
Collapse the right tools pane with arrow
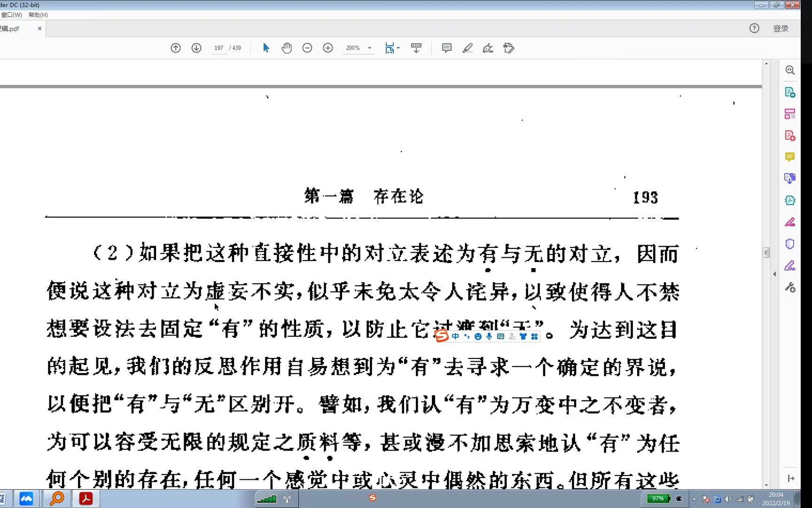(x=774, y=274)
